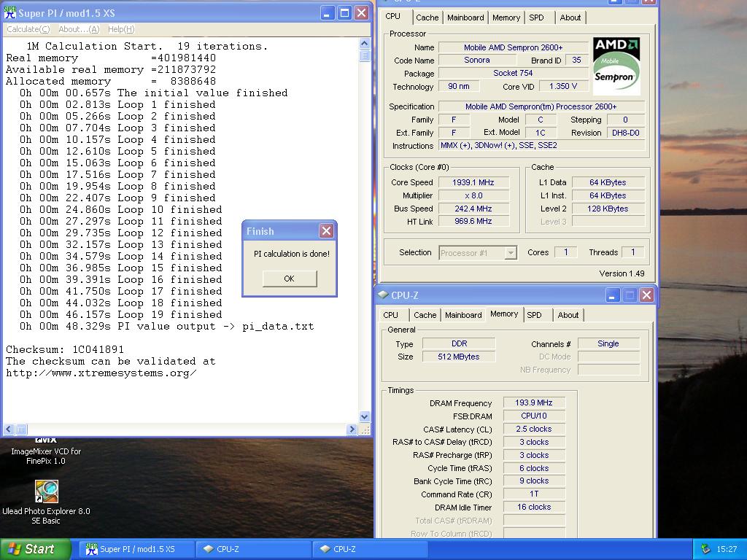Open About tab in lower CPU-Z window

click(568, 315)
